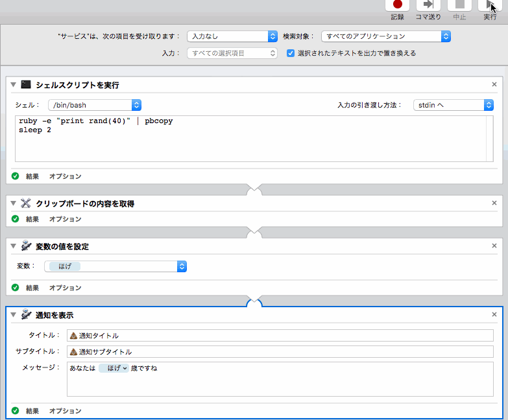Viewport: 508px width, 420px height.
Task: Click the クリップボードの内容を取得 action title
Action: coord(85,204)
